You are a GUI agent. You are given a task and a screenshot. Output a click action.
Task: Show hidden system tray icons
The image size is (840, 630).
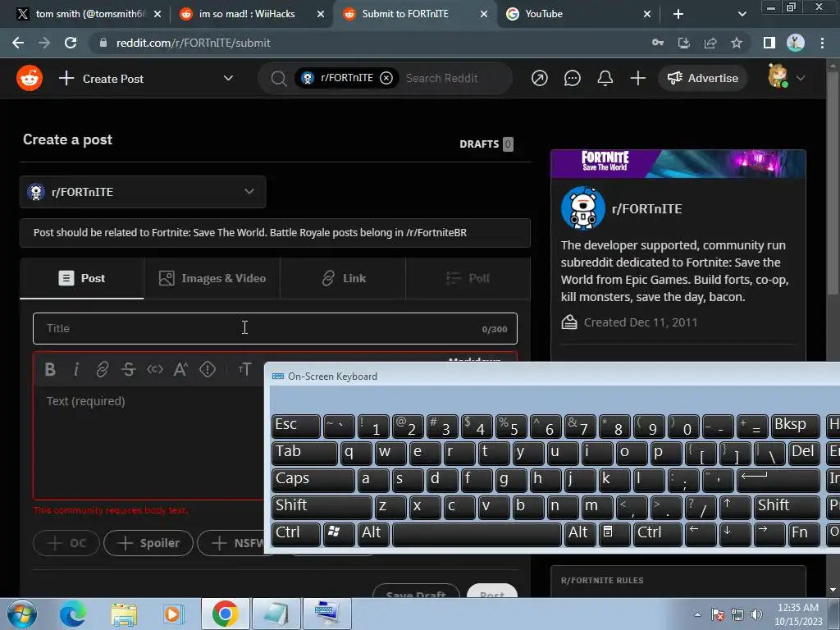(697, 614)
